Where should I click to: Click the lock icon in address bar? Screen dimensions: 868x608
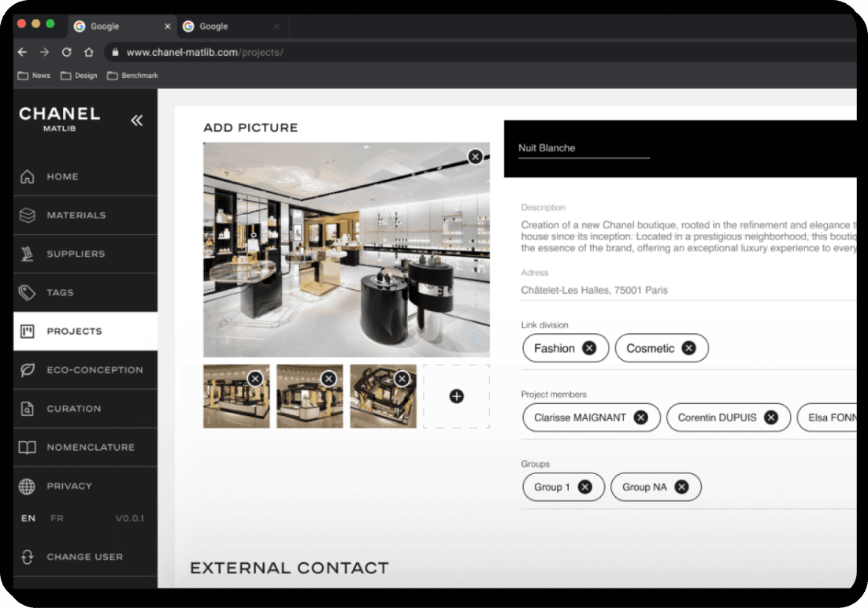[x=115, y=52]
